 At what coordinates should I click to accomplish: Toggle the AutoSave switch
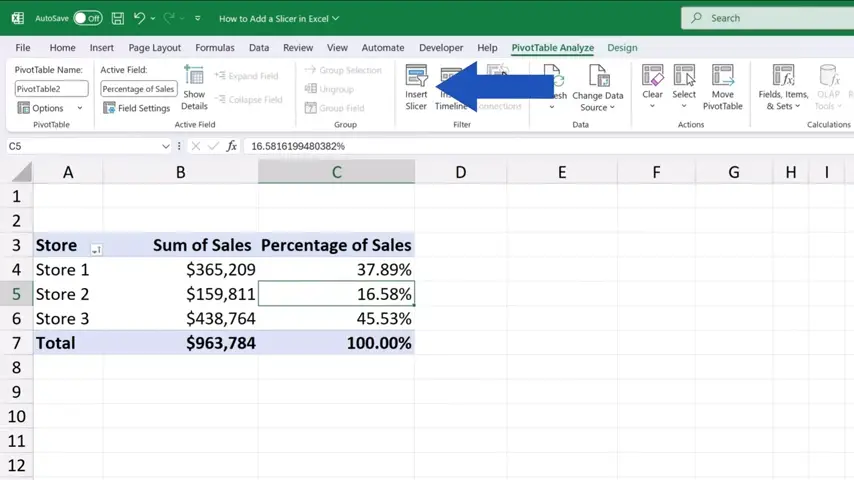point(87,18)
